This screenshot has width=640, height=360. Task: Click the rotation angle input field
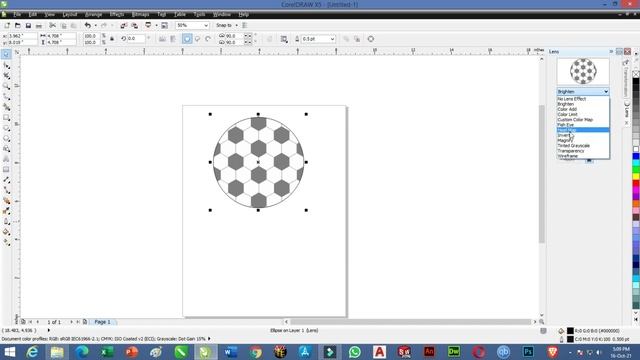(x=136, y=39)
